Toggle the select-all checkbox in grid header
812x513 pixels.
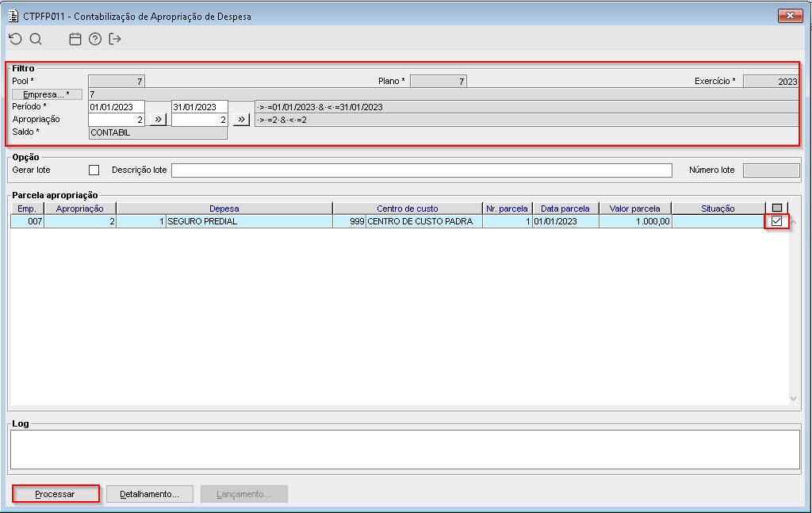click(x=777, y=208)
